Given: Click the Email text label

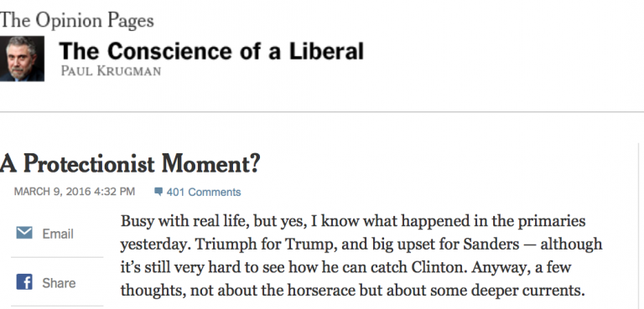Looking at the screenshot, I should (58, 234).
